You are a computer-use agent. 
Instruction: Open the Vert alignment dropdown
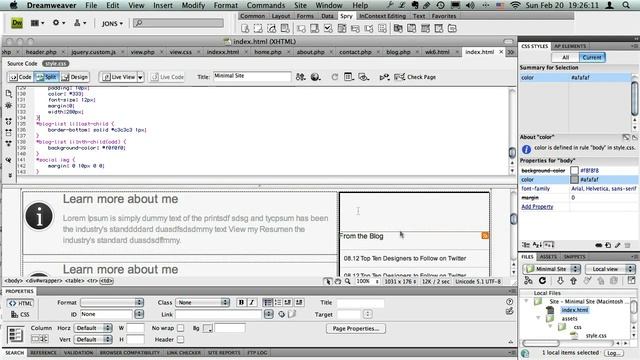coord(93,339)
